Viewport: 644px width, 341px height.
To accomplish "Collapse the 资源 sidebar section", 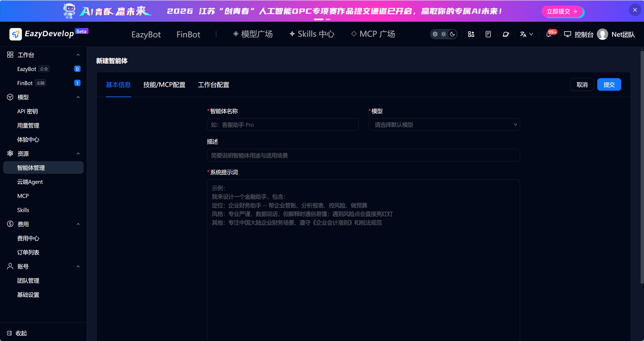I will (x=78, y=154).
